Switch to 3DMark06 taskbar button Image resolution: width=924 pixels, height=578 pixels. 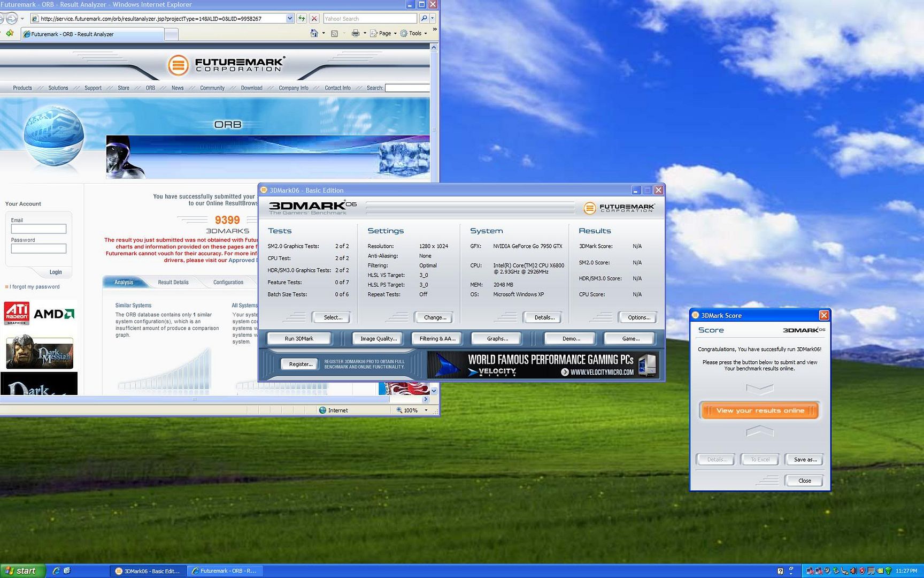click(148, 571)
